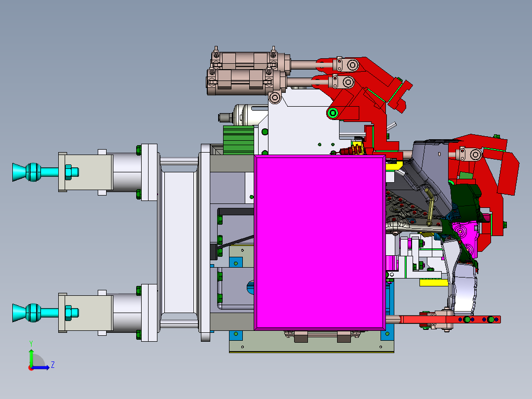Viewport: 532px width, 399px height.
Task: Click the red origin ball of the triad
Action: (x=31, y=368)
